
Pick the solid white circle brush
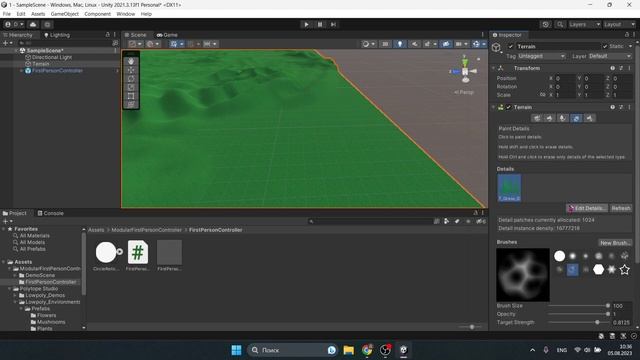[x=560, y=256]
